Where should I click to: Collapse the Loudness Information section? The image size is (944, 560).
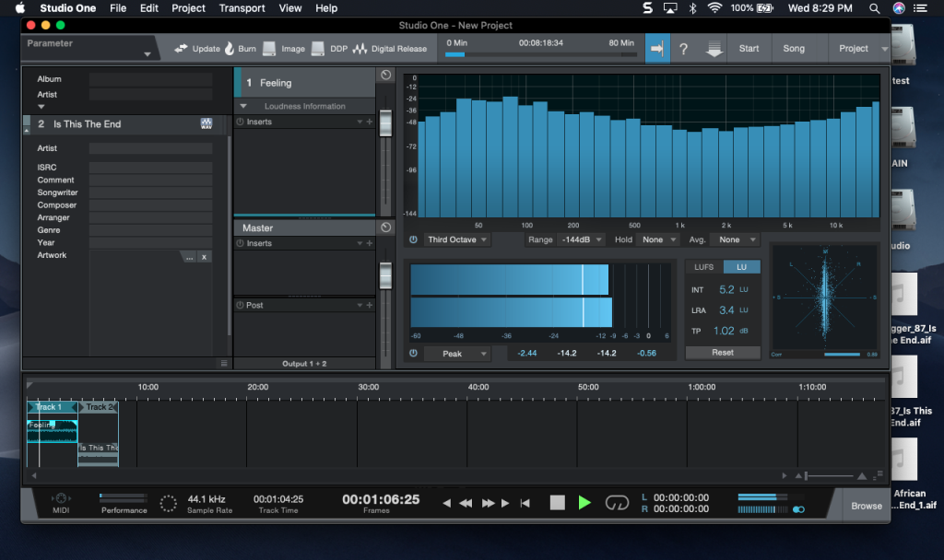(x=243, y=106)
